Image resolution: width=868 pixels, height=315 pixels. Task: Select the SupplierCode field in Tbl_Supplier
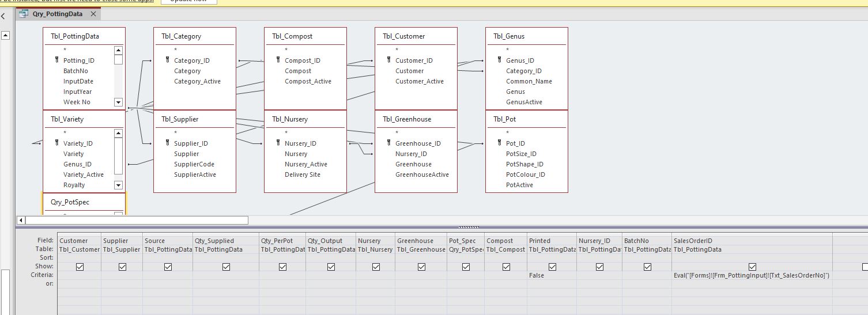pyautogui.click(x=194, y=164)
